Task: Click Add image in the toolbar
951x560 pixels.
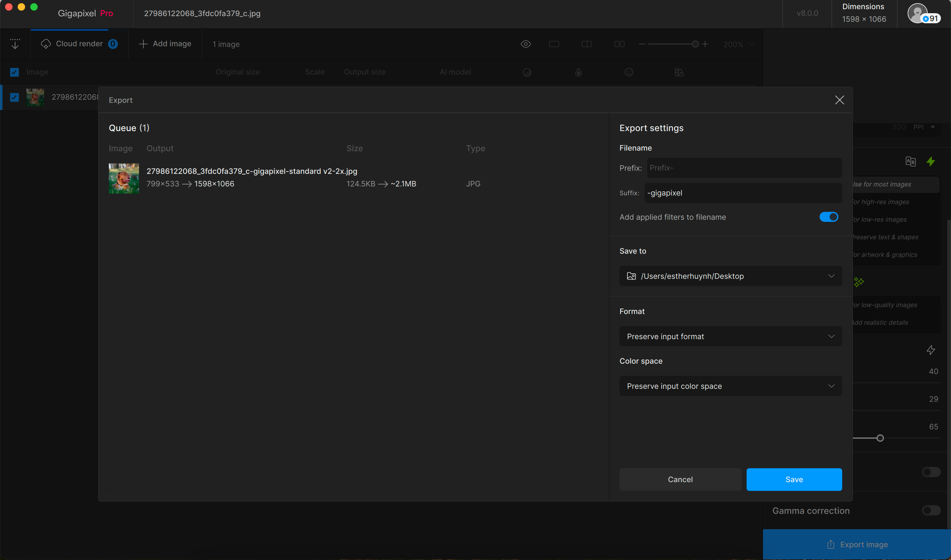Action: click(x=165, y=44)
